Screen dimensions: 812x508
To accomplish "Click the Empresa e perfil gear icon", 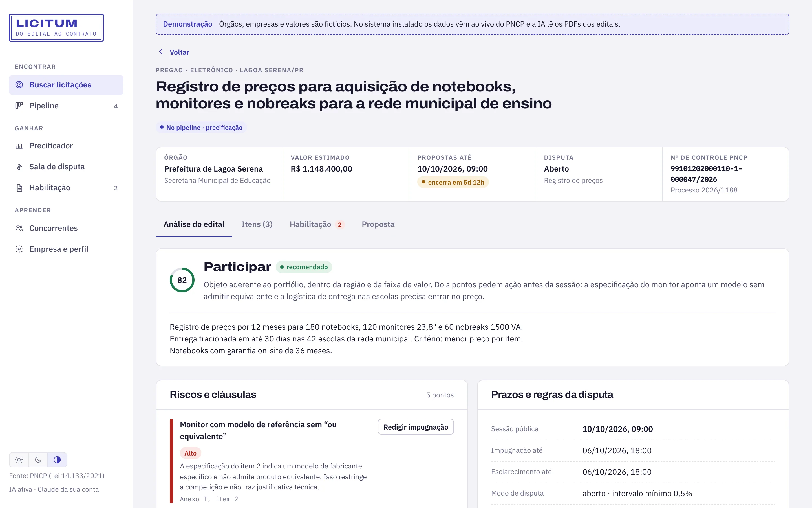I will point(19,249).
